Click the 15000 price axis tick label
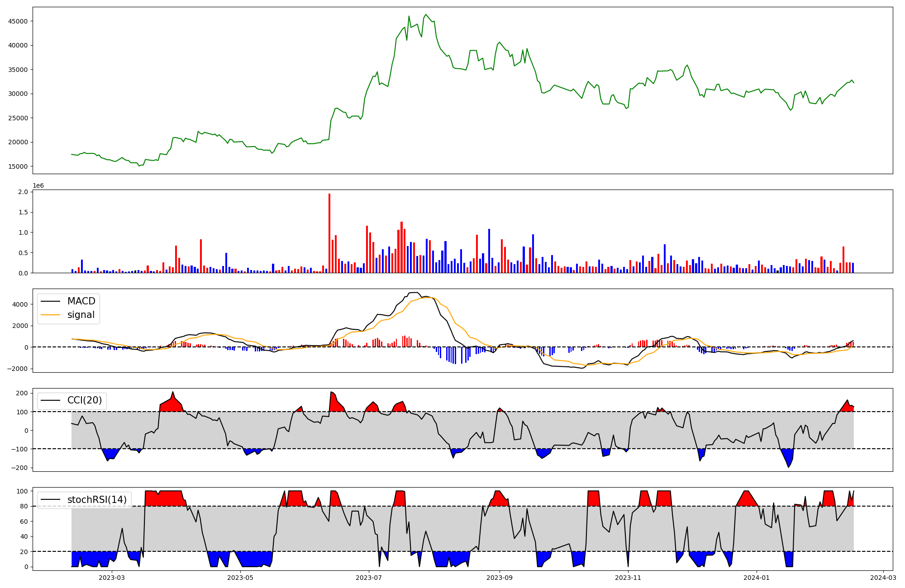 pyautogui.click(x=18, y=166)
